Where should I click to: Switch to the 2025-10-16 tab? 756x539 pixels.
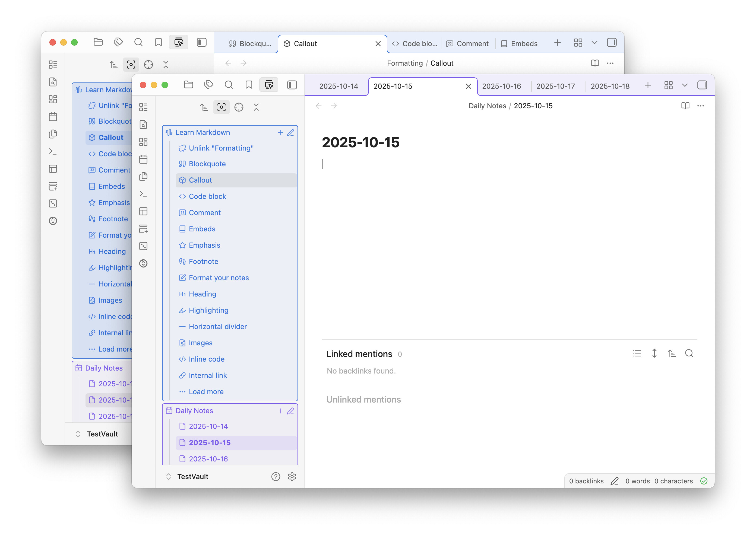tap(501, 86)
